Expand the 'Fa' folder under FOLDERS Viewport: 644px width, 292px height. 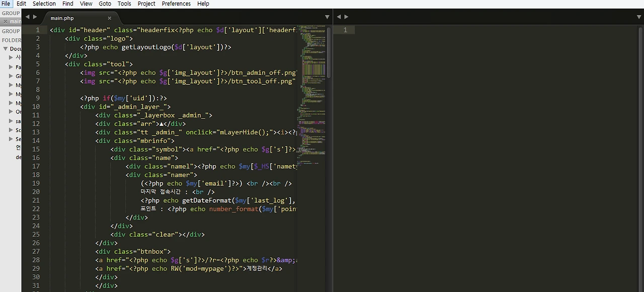11,66
